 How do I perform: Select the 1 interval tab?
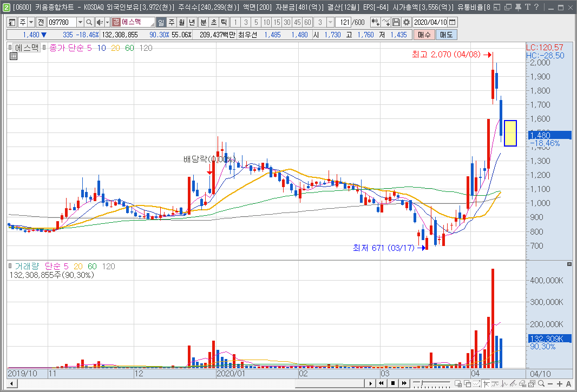pyautogui.click(x=235, y=22)
